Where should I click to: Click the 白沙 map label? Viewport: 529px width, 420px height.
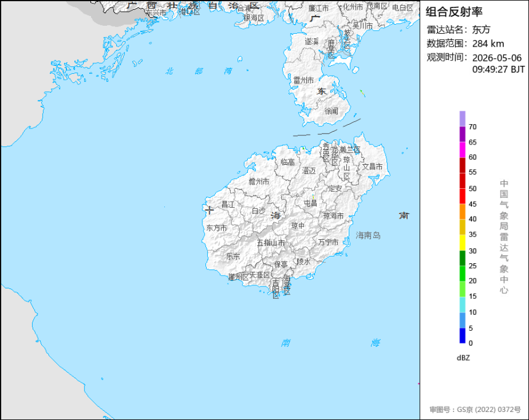pos(259,211)
